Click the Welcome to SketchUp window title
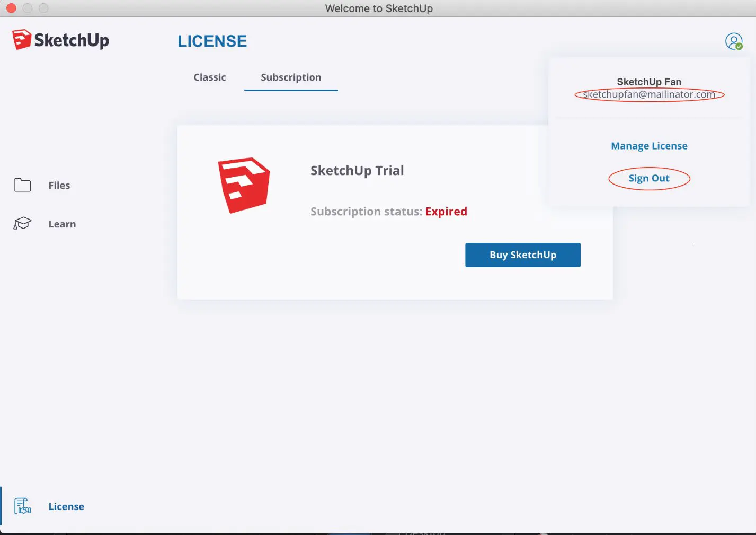Viewport: 756px width, 535px height. pos(379,8)
